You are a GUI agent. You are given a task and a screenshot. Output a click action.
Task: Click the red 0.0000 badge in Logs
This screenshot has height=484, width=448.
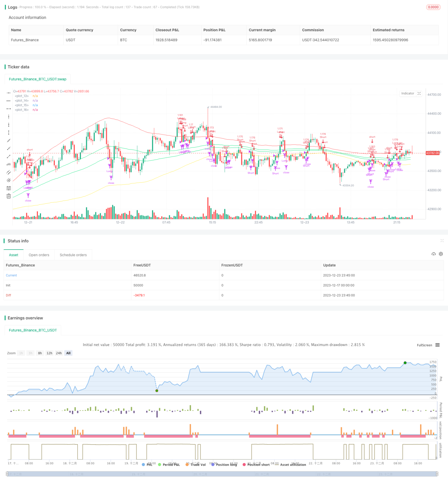pyautogui.click(x=433, y=7)
